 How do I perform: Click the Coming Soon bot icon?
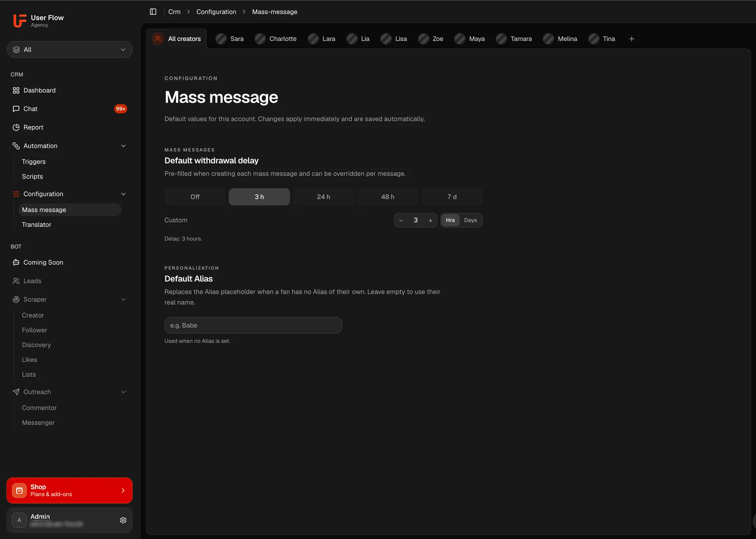tap(16, 263)
